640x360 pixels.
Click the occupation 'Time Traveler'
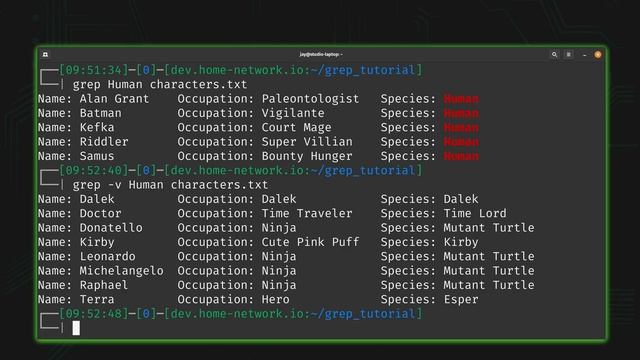[307, 213]
